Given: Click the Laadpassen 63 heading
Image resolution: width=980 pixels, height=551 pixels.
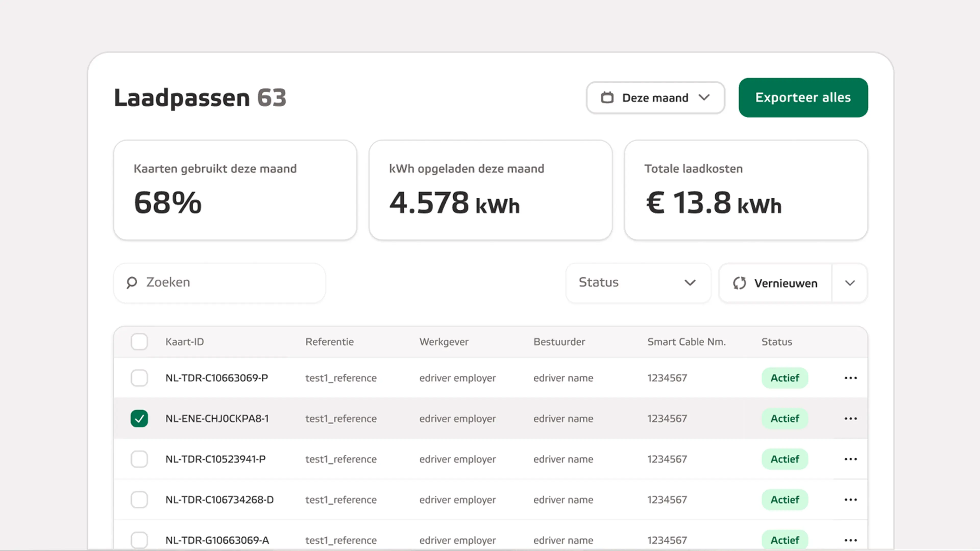Looking at the screenshot, I should tap(200, 98).
